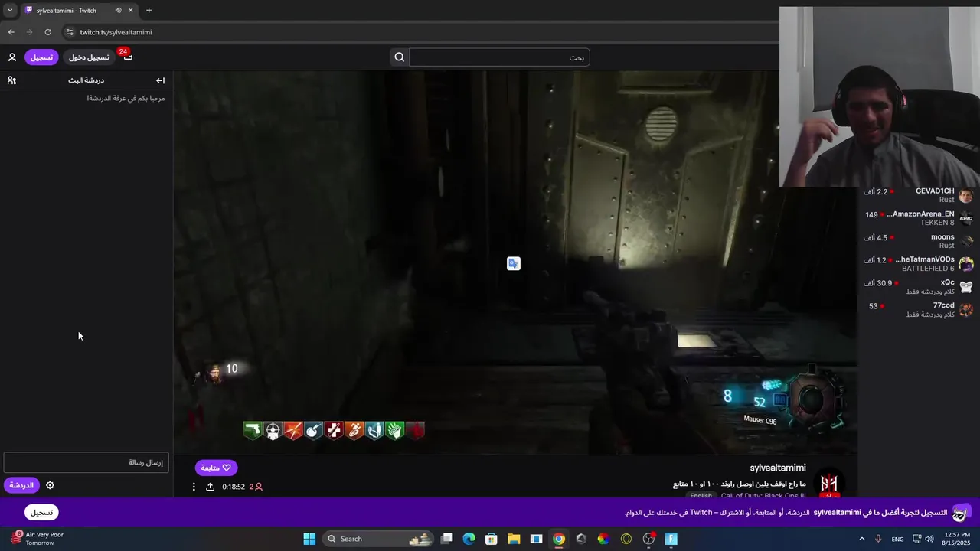This screenshot has height=551, width=980.
Task: Mute the tab via speaker icon on tab
Action: click(118, 11)
